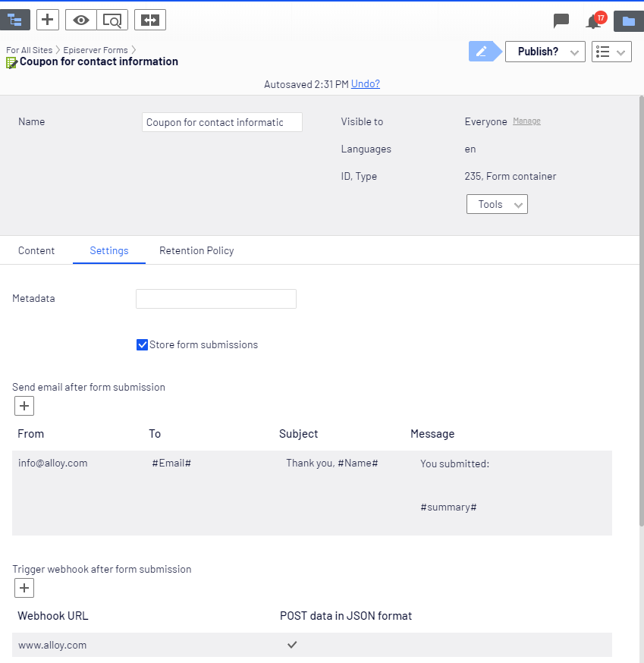The width and height of the screenshot is (644, 663).
Task: Select the preview eye icon
Action: [80, 19]
